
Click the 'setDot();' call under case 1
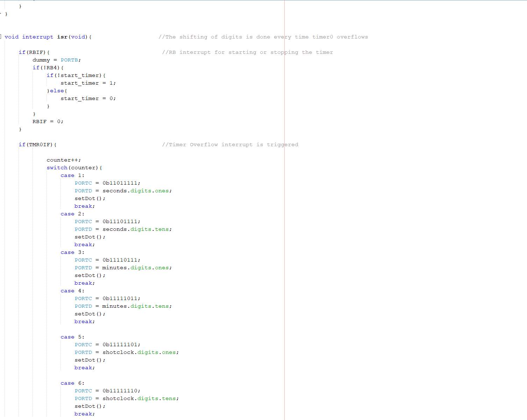pos(90,198)
